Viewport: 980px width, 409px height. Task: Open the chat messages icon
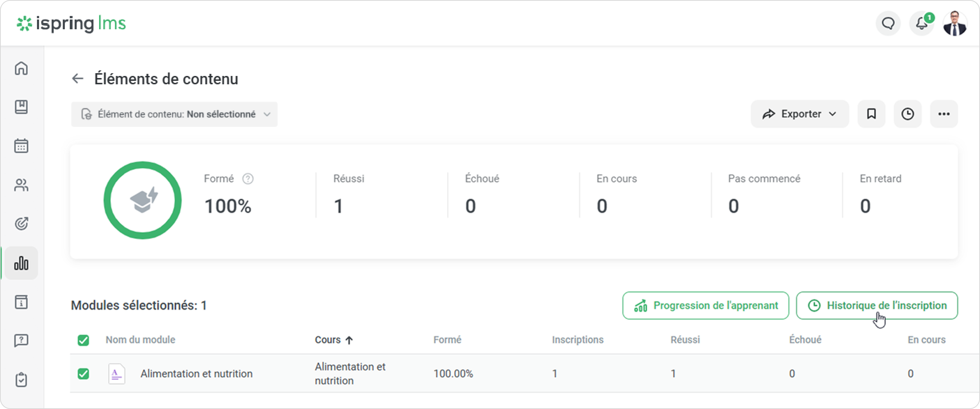[x=888, y=24]
